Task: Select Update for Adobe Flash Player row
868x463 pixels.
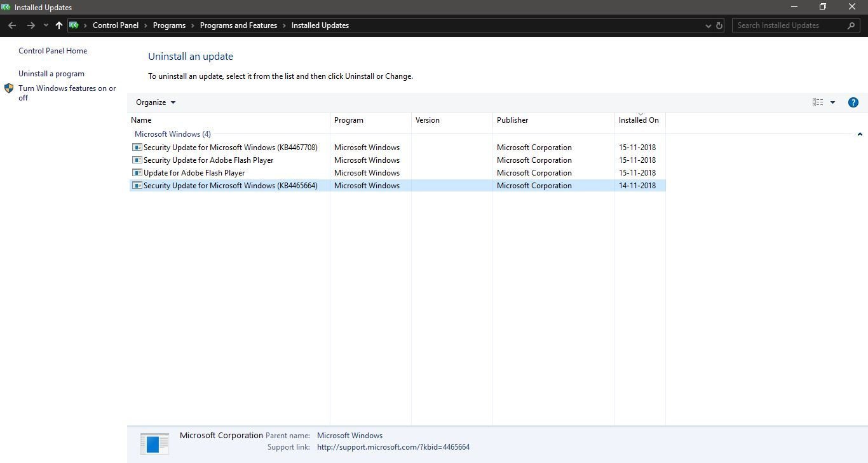Action: point(398,173)
